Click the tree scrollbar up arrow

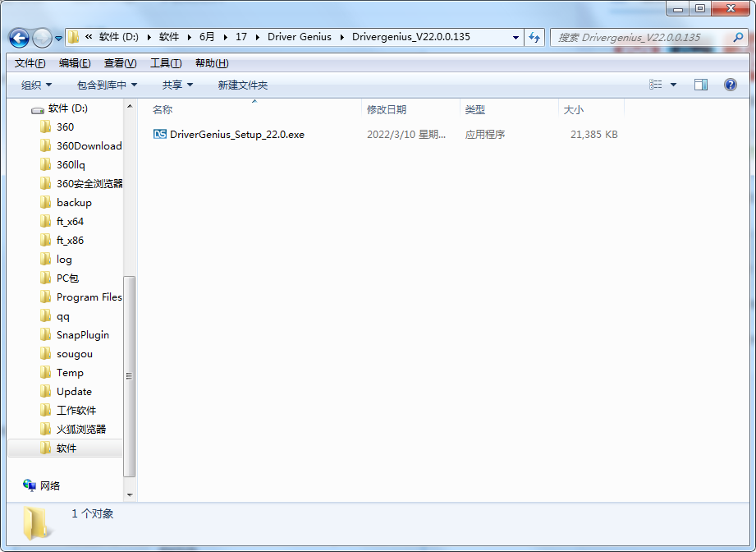click(x=130, y=106)
